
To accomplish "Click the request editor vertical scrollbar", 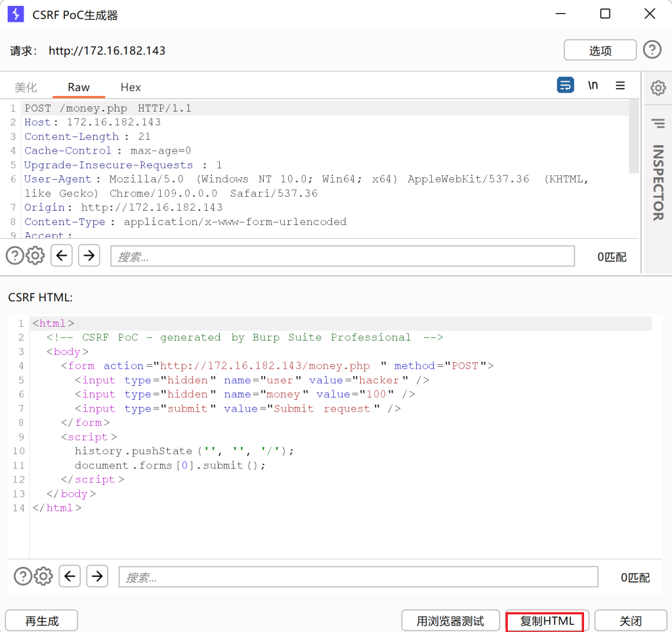I will [633, 137].
